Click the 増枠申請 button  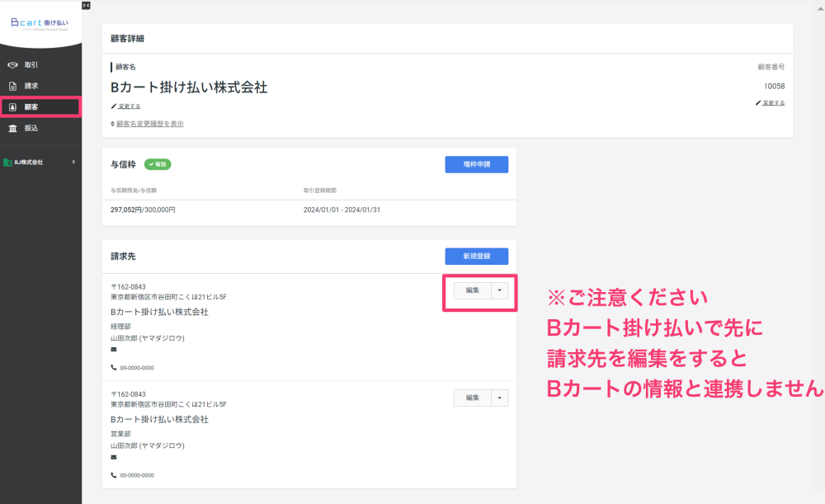click(477, 164)
